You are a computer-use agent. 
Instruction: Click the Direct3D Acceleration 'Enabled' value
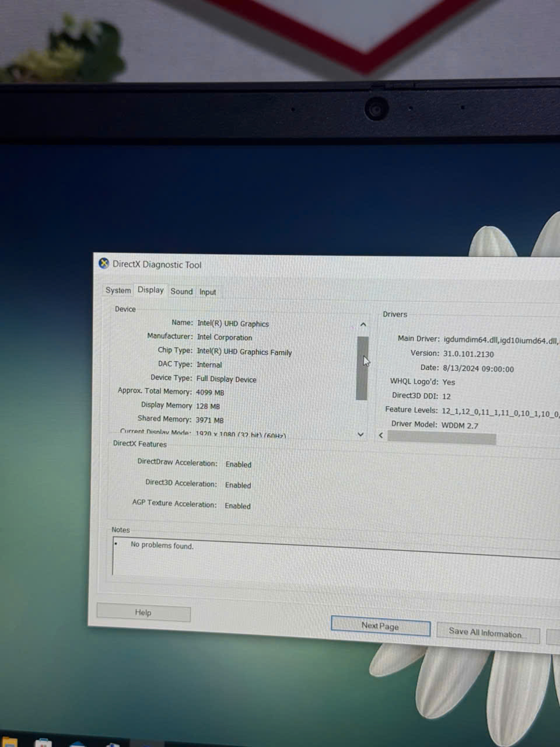pos(238,485)
